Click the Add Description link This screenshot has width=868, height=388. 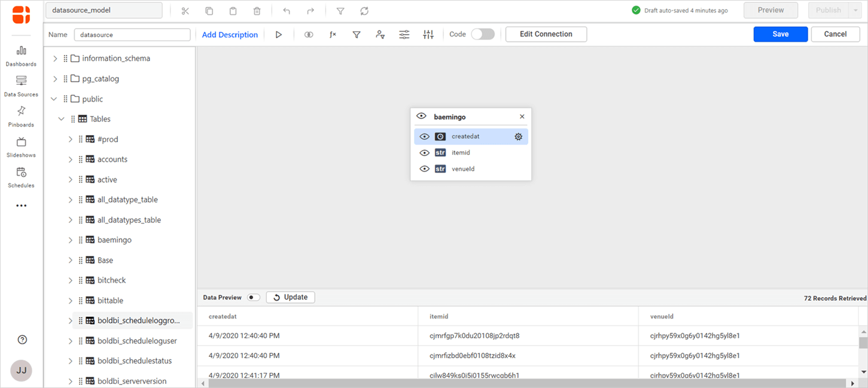(230, 35)
